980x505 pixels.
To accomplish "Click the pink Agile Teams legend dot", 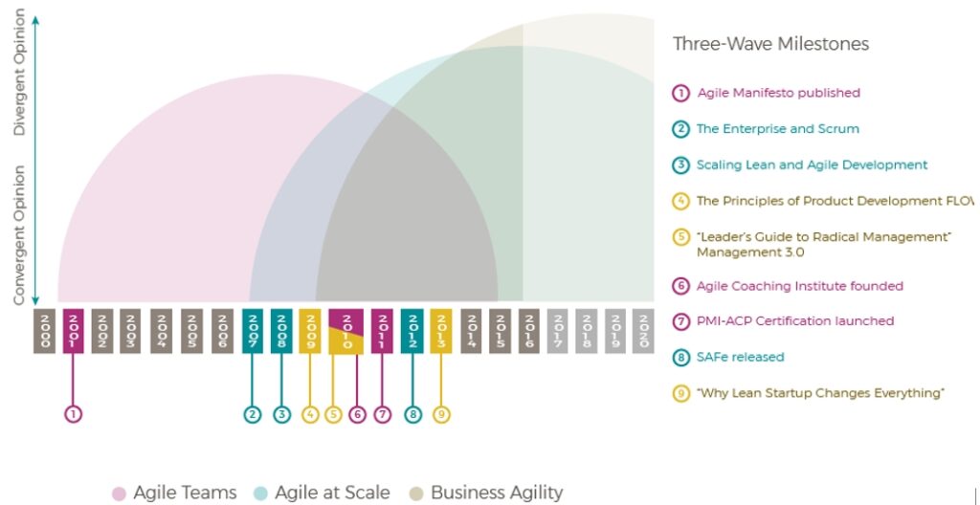I will click(119, 494).
